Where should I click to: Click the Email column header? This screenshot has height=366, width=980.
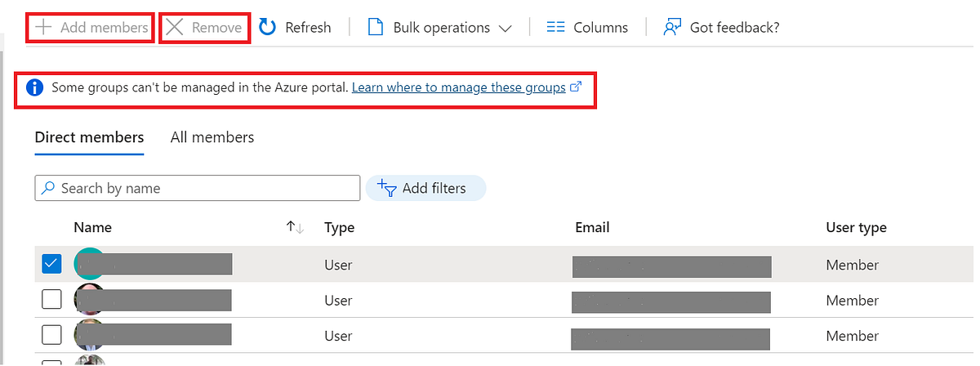click(592, 228)
